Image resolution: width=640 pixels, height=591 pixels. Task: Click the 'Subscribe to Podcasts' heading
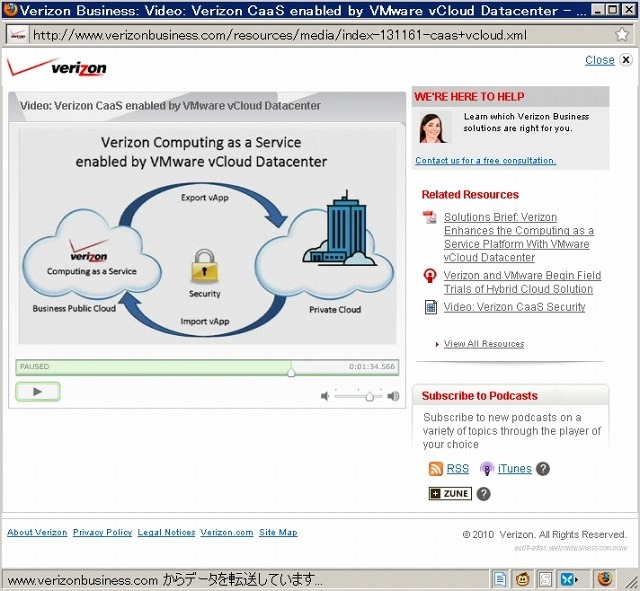[480, 395]
